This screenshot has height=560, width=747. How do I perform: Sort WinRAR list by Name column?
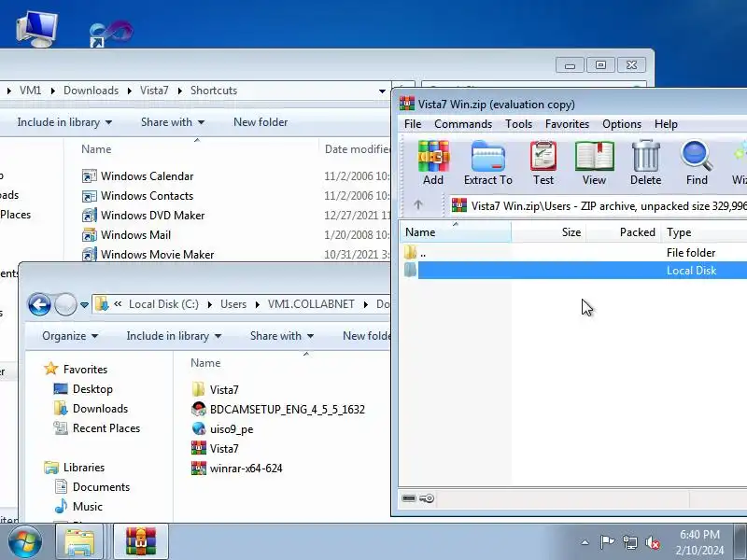[x=455, y=231]
